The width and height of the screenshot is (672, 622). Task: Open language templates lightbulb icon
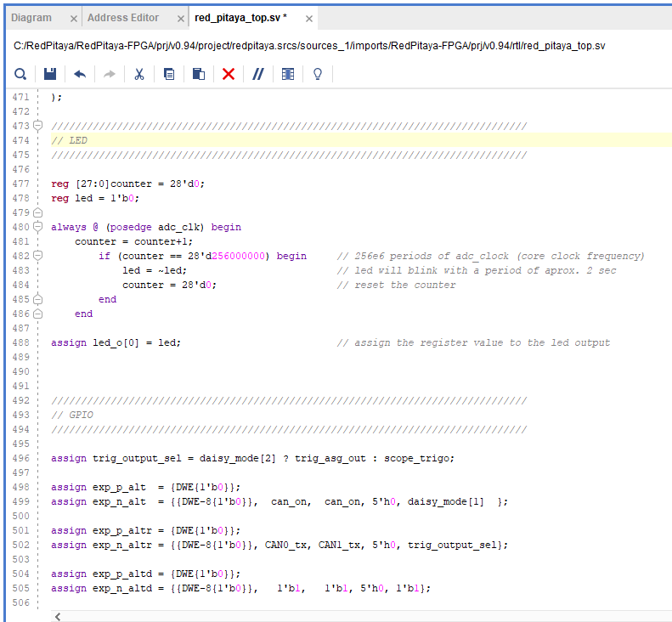(x=318, y=74)
